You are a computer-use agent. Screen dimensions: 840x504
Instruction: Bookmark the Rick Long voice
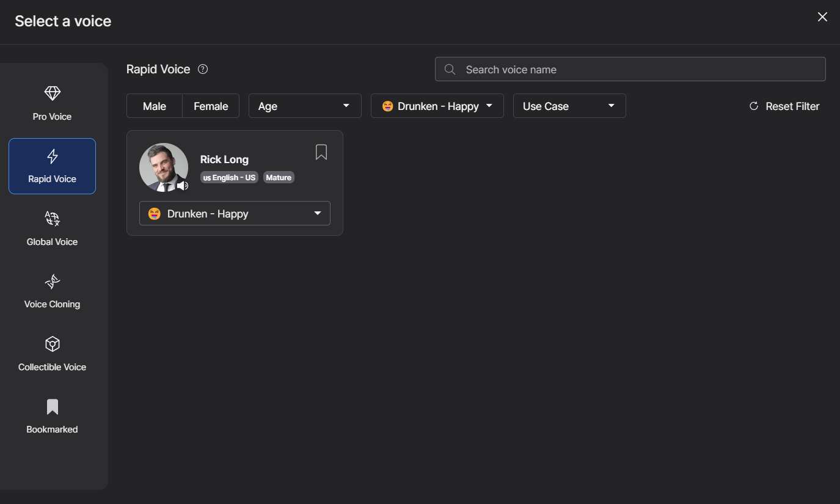point(321,152)
